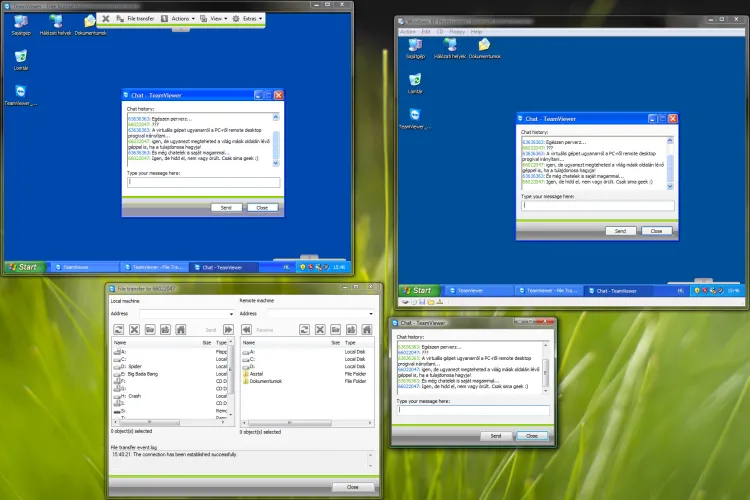
Task: Click Refresh icon in Remote machine toolbar
Action: tap(304, 330)
